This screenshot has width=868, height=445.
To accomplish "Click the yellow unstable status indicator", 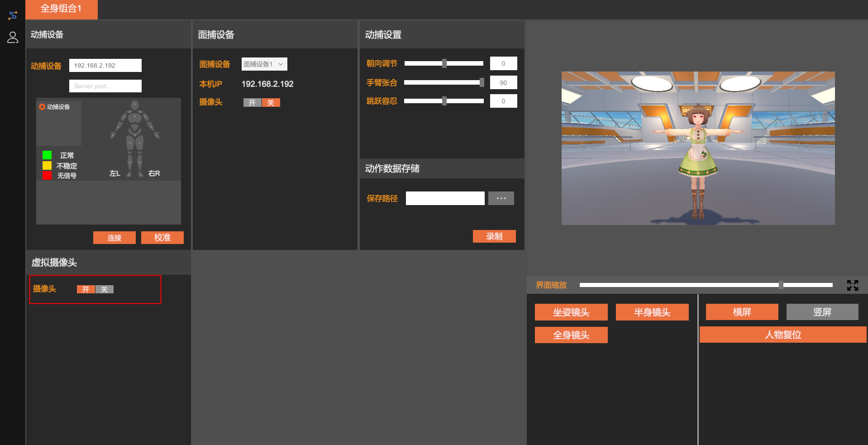I will point(47,166).
